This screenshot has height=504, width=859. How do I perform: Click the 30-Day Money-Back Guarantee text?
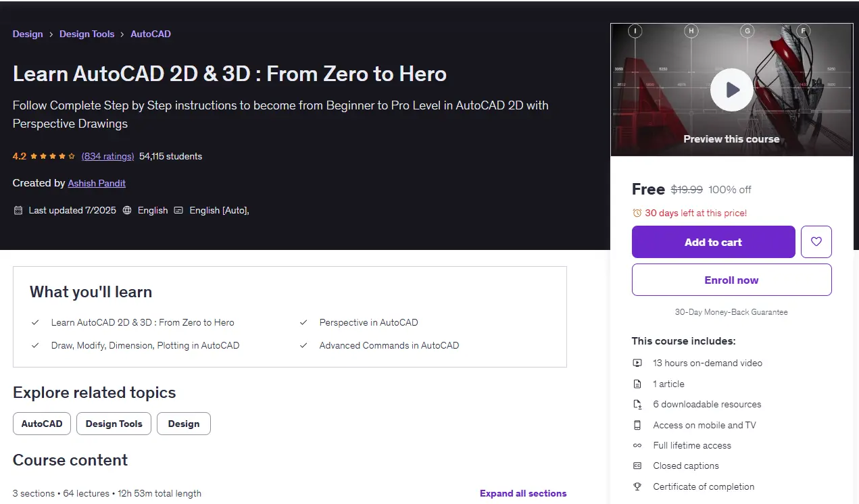(732, 312)
